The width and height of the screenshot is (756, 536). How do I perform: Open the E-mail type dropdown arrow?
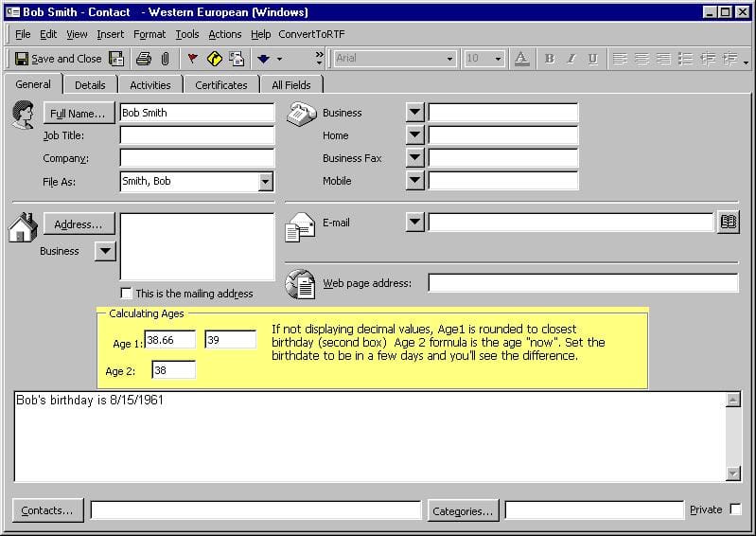(414, 223)
